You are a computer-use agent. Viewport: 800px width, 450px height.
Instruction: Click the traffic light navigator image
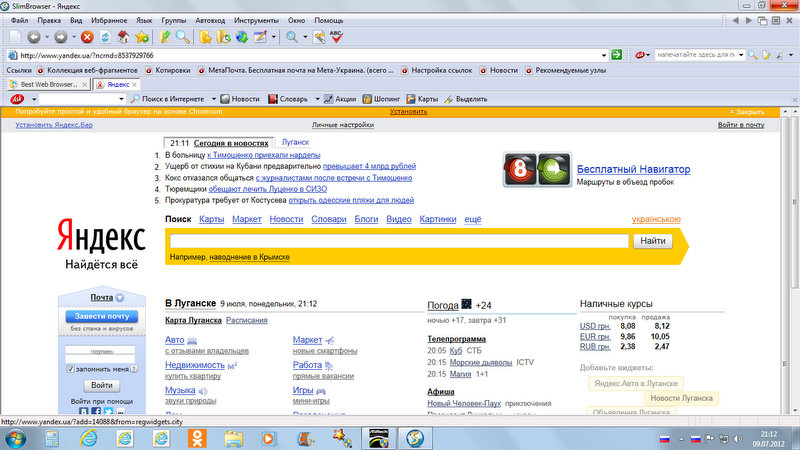pyautogui.click(x=537, y=169)
